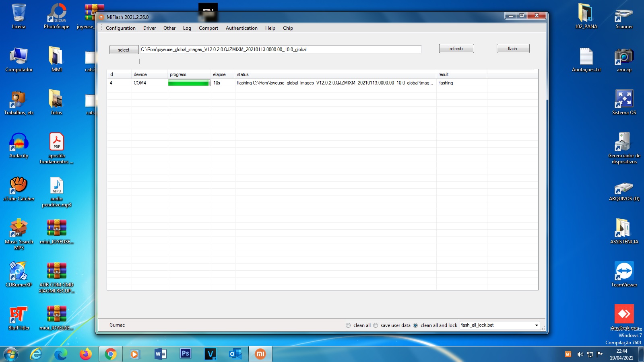Screen dimensions: 644x362
Task: Open the PhotoScape desktop shortcut
Action: [x=56, y=16]
